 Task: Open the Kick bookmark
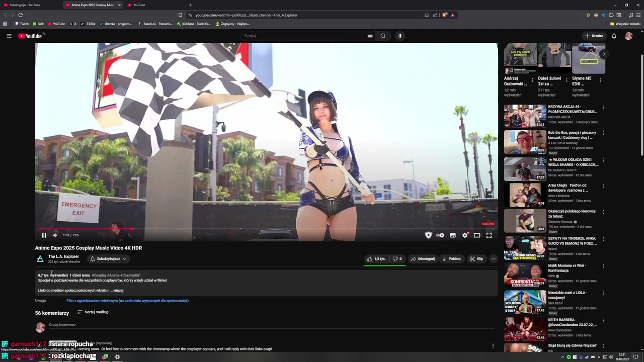[38, 24]
